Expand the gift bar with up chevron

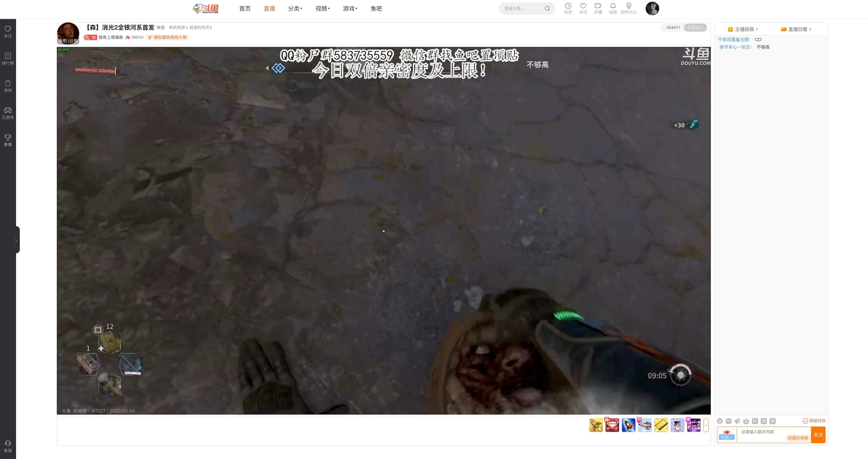tap(706, 425)
